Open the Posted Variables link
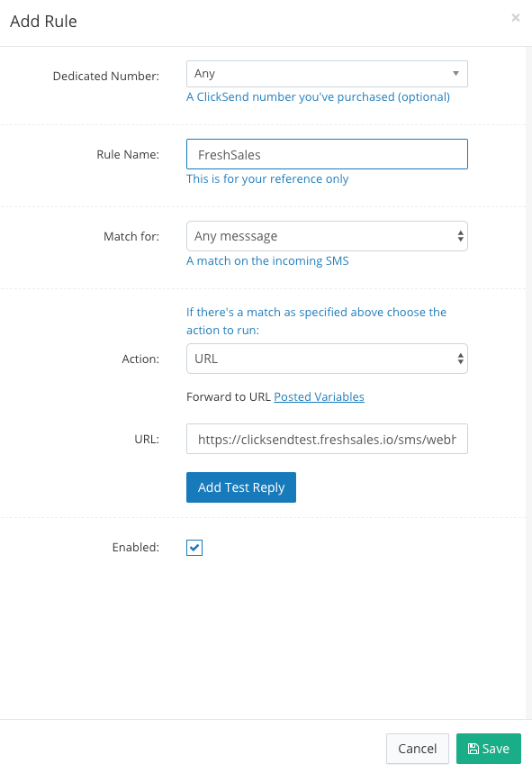 (319, 396)
